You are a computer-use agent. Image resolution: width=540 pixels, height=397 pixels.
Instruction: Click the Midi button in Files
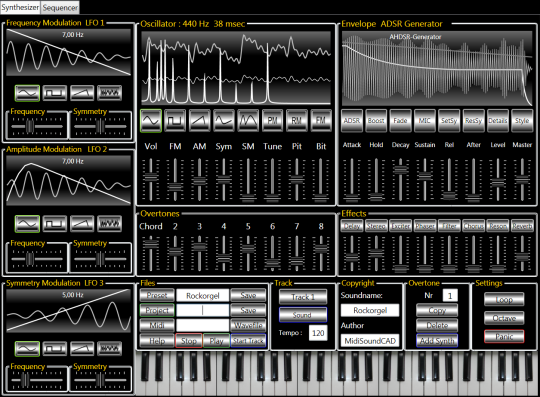pos(157,325)
